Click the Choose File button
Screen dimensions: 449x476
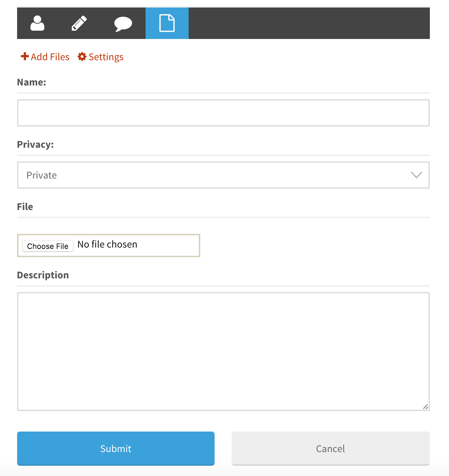[48, 246]
